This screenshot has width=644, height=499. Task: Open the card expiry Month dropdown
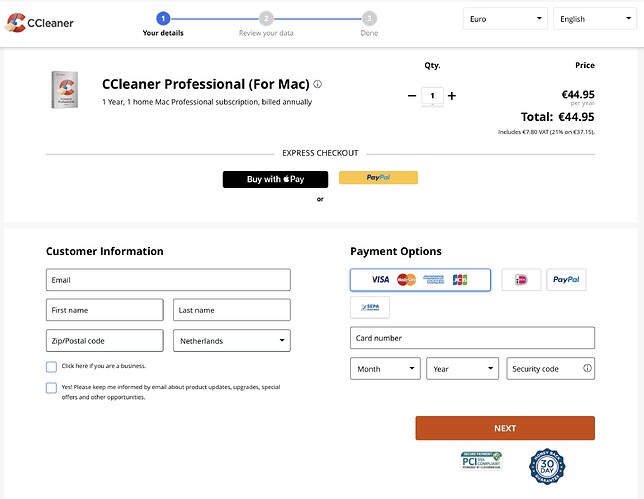pos(385,369)
